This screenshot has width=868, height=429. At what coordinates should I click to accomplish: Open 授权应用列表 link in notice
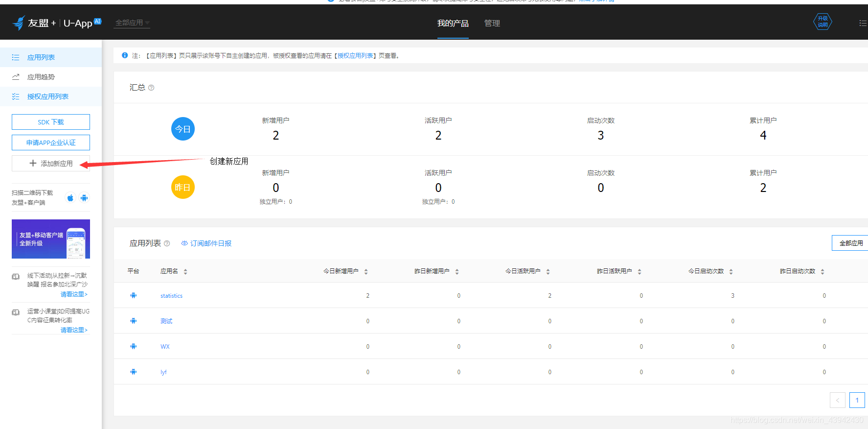[355, 56]
